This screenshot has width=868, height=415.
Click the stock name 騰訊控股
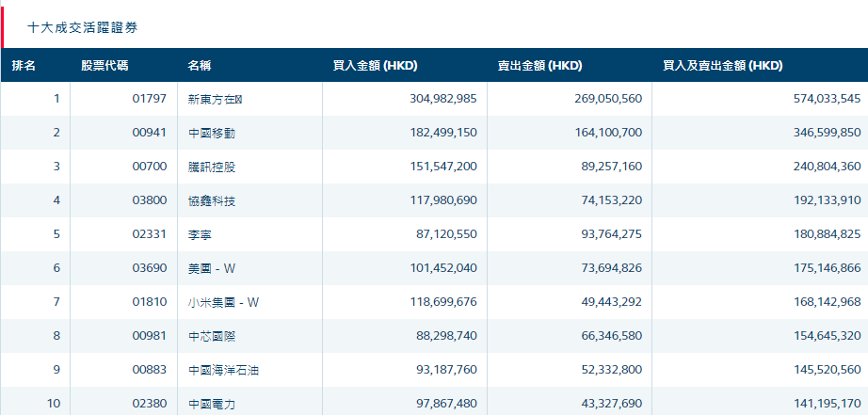point(212,168)
